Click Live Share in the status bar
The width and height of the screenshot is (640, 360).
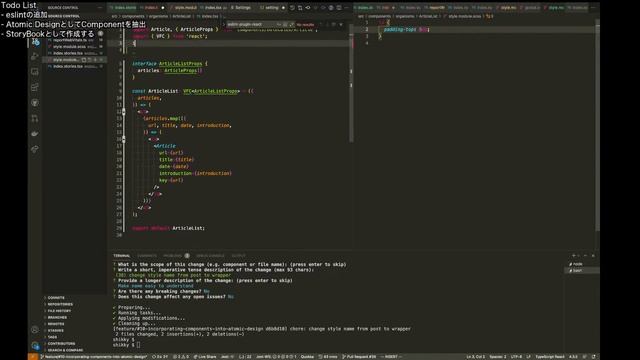(x=205, y=357)
